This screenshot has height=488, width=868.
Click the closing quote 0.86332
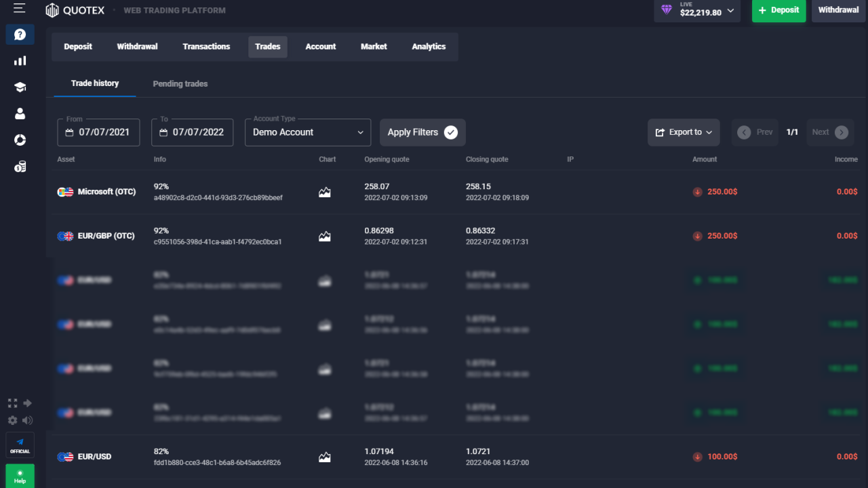coord(481,230)
